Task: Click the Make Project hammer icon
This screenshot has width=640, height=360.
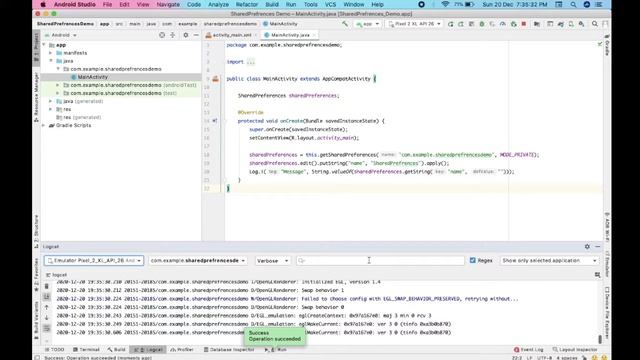Action: pos(345,24)
